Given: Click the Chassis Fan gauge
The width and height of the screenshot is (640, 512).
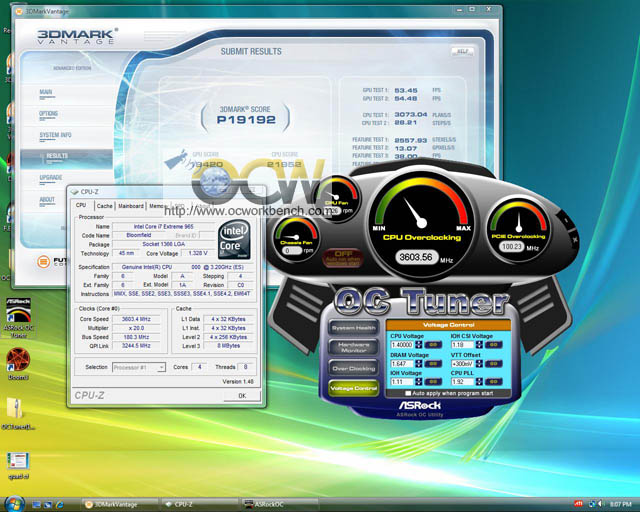Looking at the screenshot, I should click(x=296, y=239).
